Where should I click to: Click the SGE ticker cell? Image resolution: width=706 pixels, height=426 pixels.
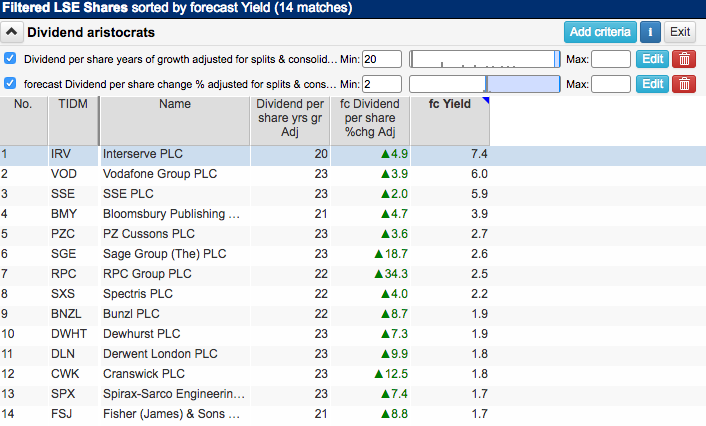73,254
